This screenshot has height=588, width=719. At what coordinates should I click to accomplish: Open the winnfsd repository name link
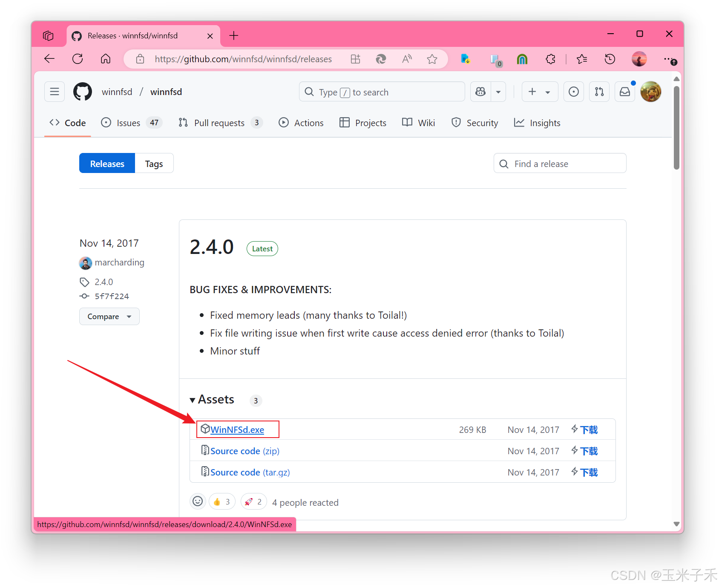click(166, 92)
